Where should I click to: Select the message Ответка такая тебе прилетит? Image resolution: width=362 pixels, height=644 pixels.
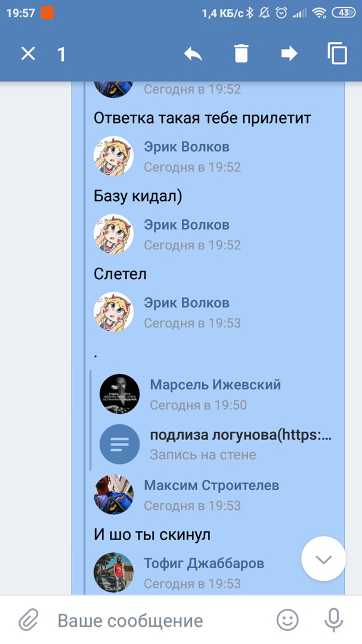click(202, 118)
